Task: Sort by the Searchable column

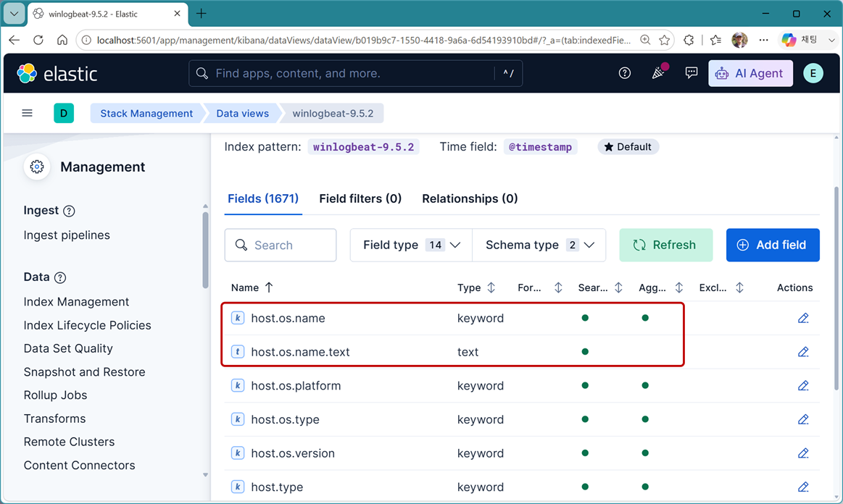Action: 600,287
